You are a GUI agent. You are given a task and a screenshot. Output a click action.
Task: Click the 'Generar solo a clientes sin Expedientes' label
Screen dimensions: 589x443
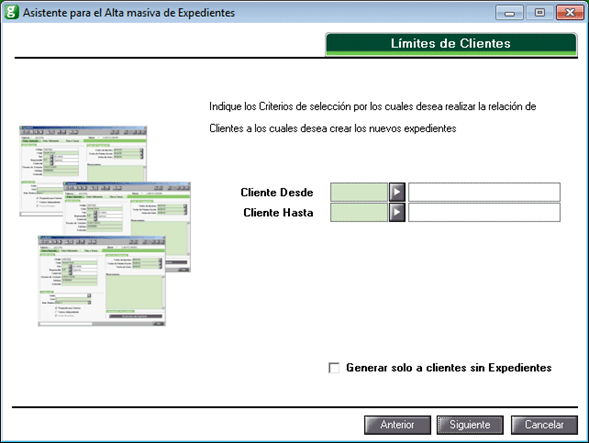[449, 367]
